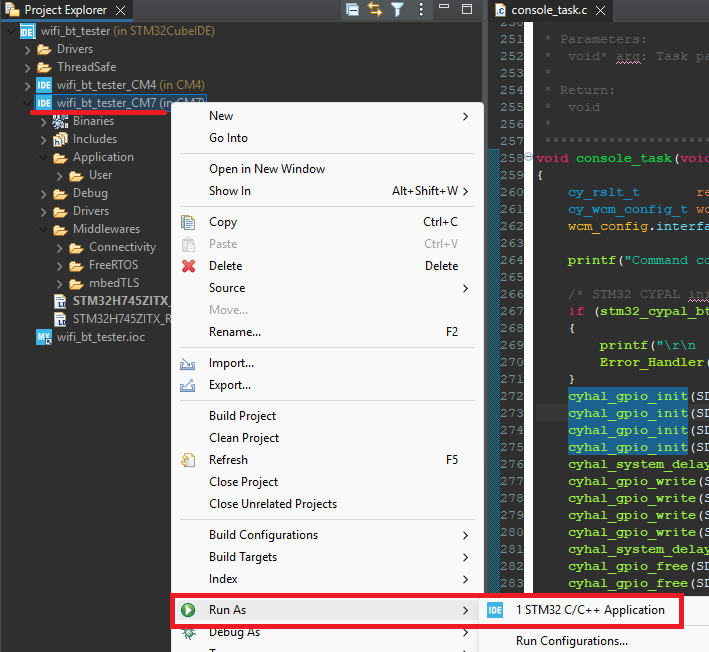This screenshot has height=652, width=709.
Task: Toggle Link with Editor icon
Action: click(375, 10)
